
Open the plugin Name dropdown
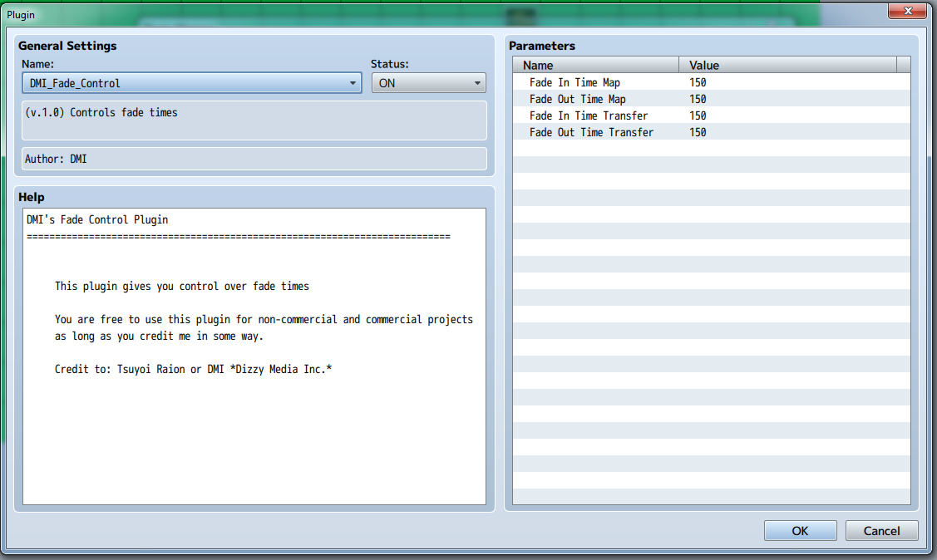pos(191,83)
